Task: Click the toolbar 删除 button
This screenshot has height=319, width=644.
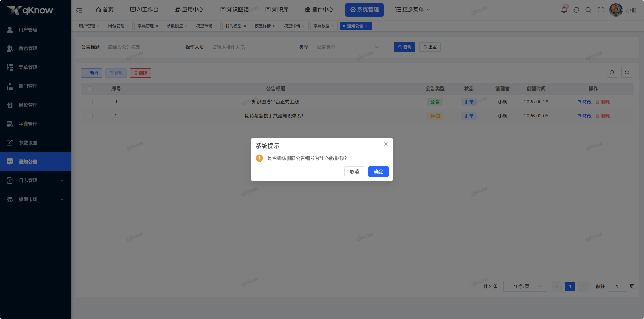Action: (x=140, y=73)
